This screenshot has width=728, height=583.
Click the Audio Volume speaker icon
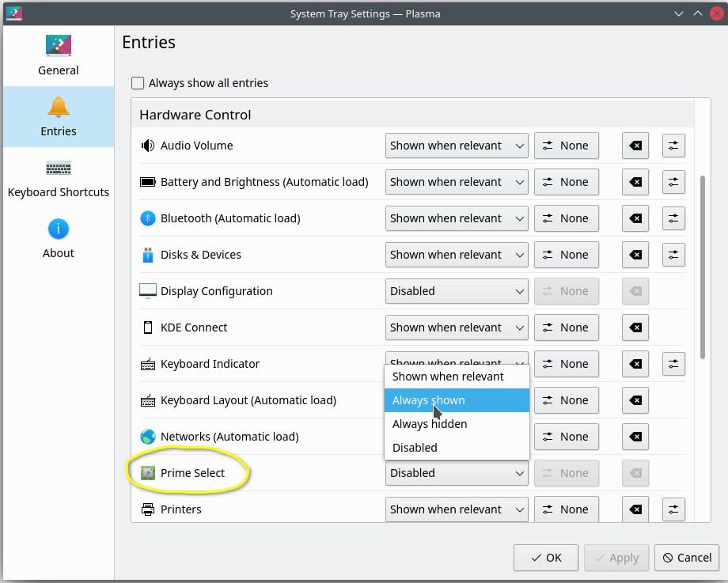click(148, 146)
